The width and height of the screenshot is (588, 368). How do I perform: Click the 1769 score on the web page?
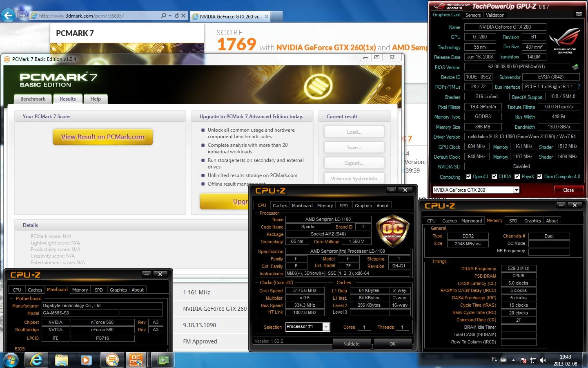click(236, 44)
